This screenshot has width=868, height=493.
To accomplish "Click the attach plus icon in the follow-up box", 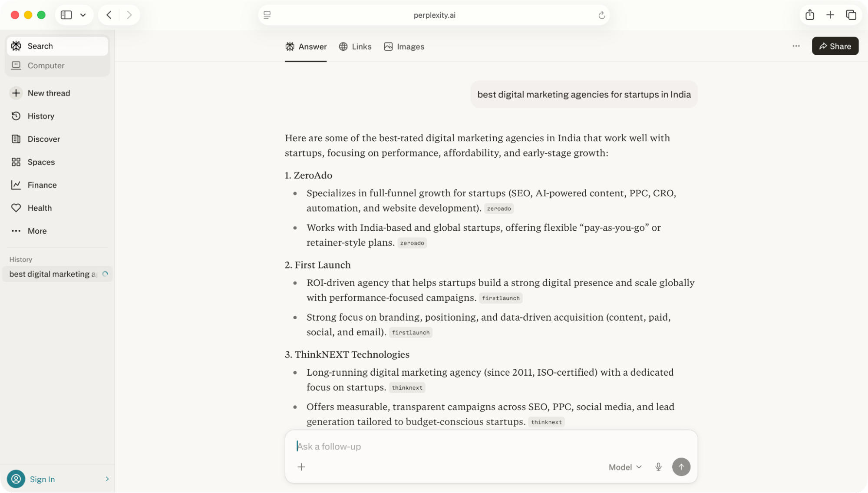I will click(301, 467).
